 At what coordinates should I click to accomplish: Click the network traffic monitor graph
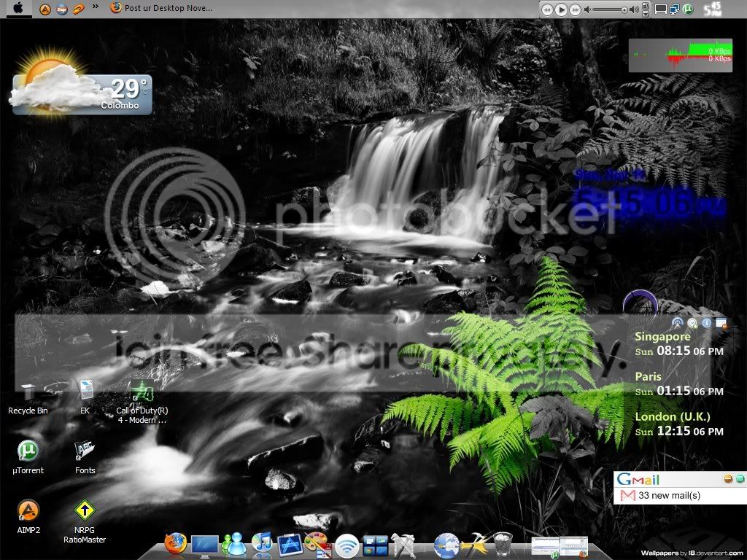[681, 55]
